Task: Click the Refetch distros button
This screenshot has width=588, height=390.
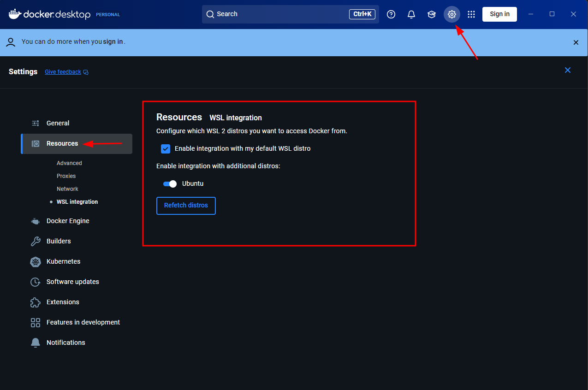Action: pos(186,206)
